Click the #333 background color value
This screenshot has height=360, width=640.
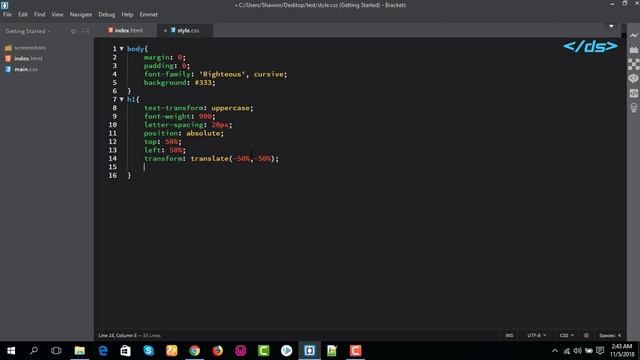[203, 82]
